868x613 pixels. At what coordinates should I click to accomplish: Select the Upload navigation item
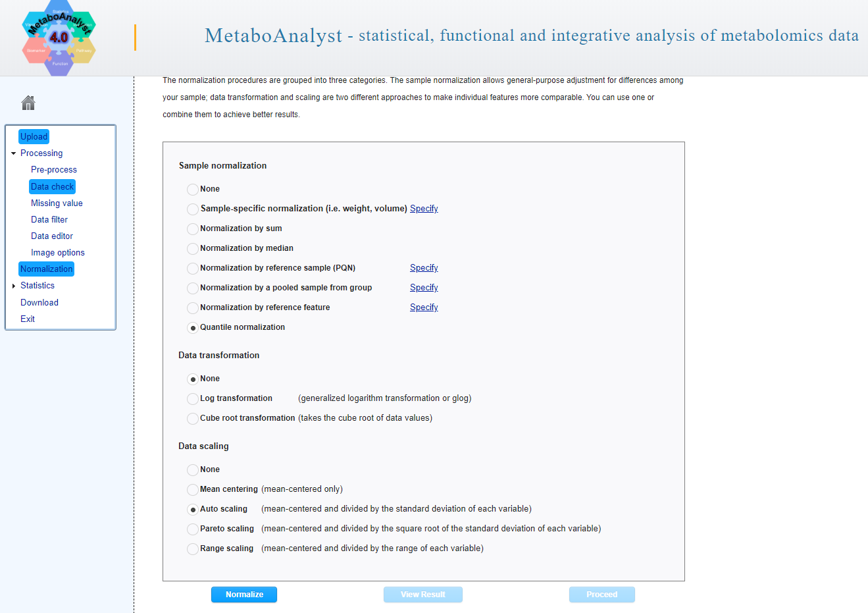pyautogui.click(x=34, y=136)
